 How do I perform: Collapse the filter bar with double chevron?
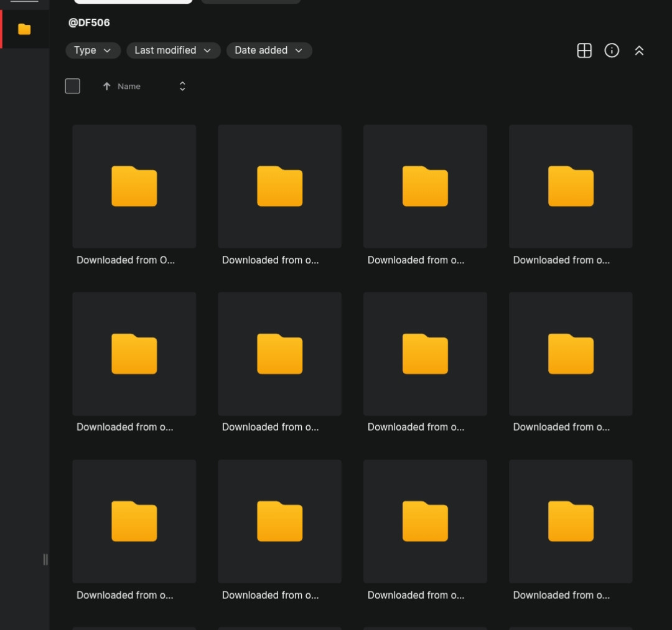(639, 50)
